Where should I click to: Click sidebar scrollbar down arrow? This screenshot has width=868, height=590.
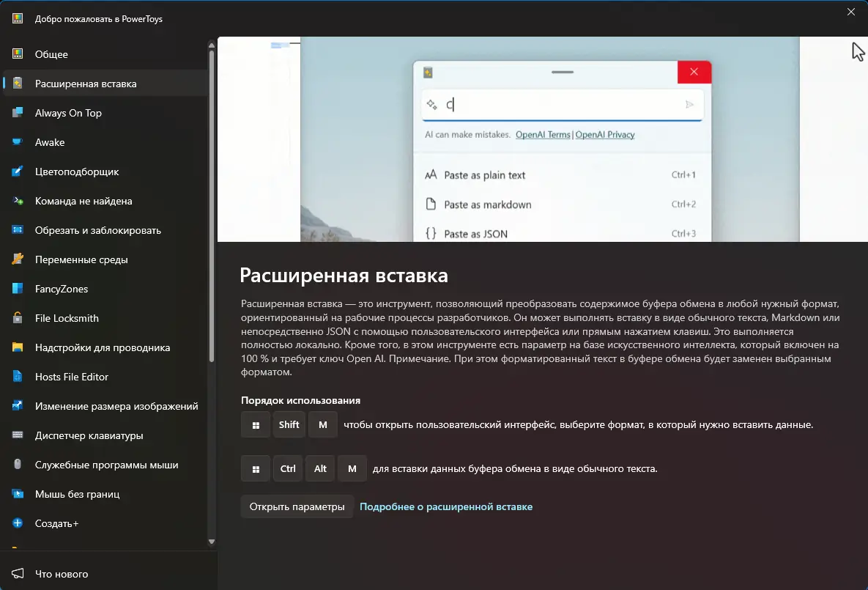212,542
